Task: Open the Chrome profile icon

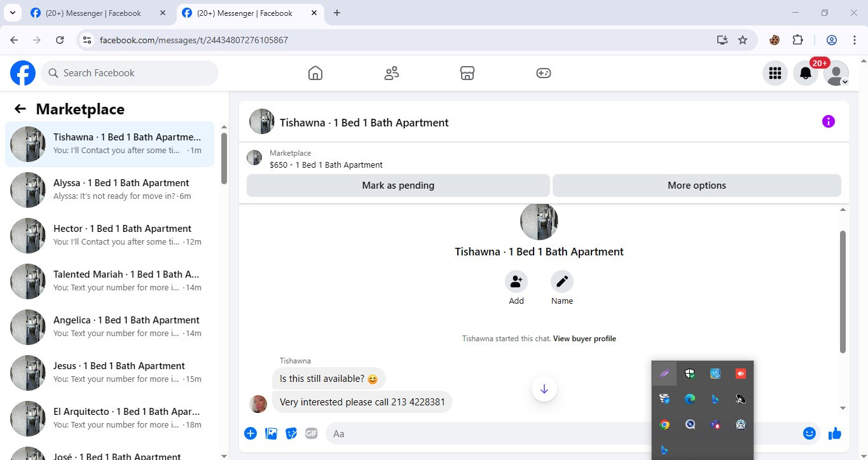Action: (x=831, y=40)
